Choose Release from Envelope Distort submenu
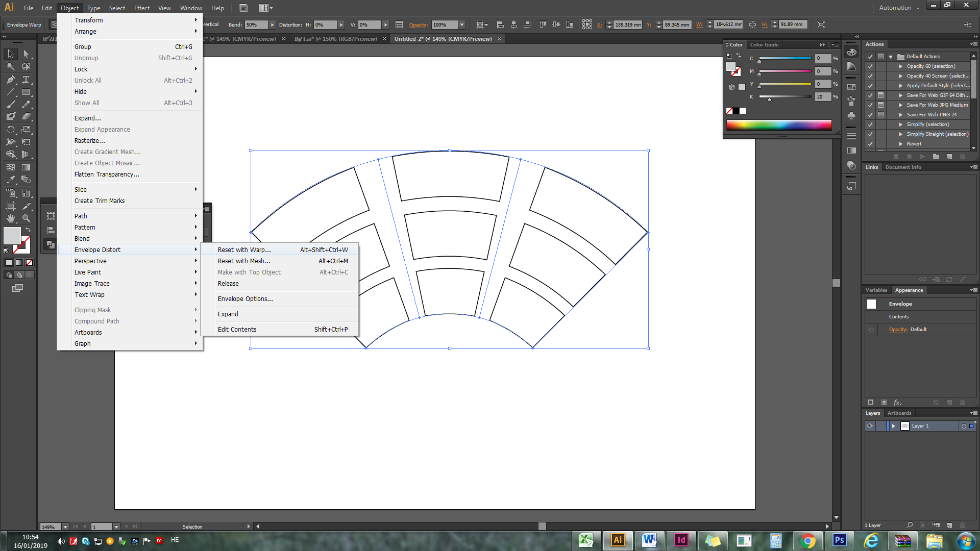This screenshot has height=551, width=980. (x=228, y=284)
